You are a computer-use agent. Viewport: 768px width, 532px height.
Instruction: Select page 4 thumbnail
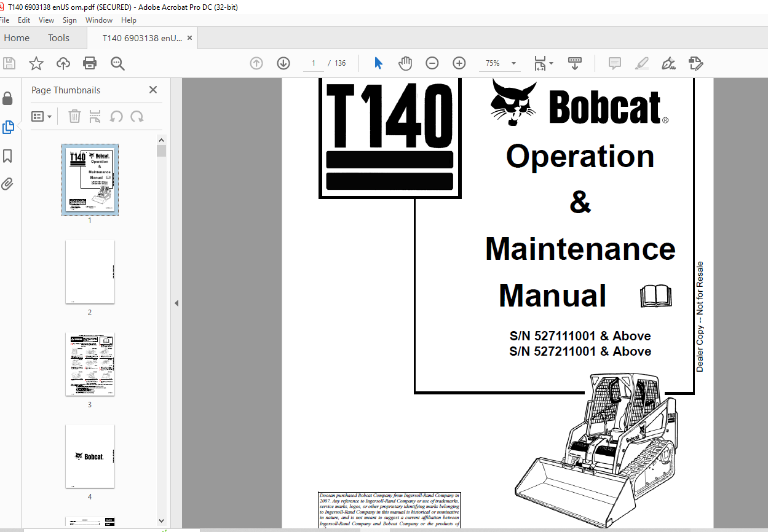(x=90, y=456)
